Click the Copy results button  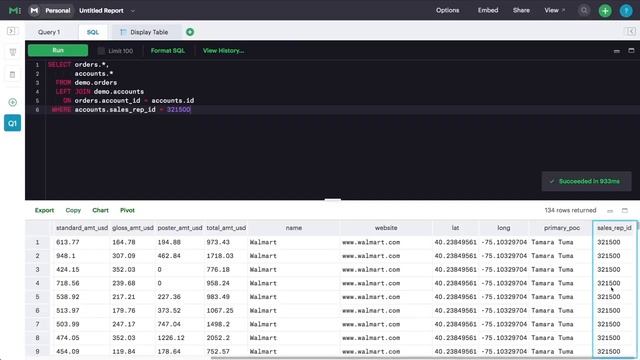coord(73,210)
